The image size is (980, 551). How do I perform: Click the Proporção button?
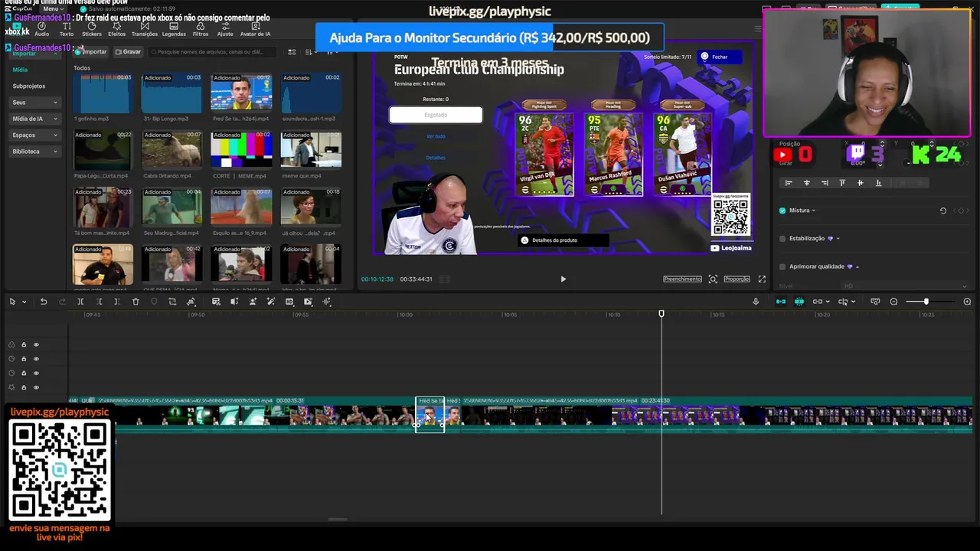tap(737, 279)
